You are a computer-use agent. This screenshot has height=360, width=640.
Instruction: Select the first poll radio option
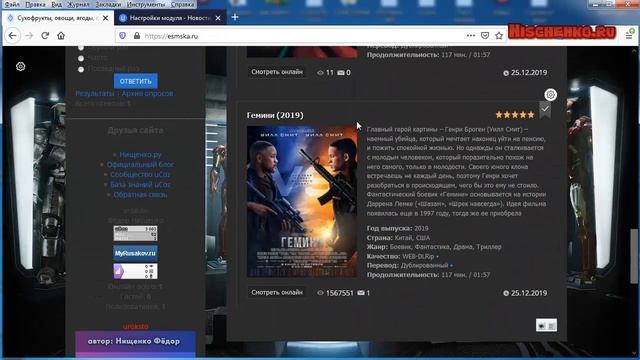[x=81, y=48]
